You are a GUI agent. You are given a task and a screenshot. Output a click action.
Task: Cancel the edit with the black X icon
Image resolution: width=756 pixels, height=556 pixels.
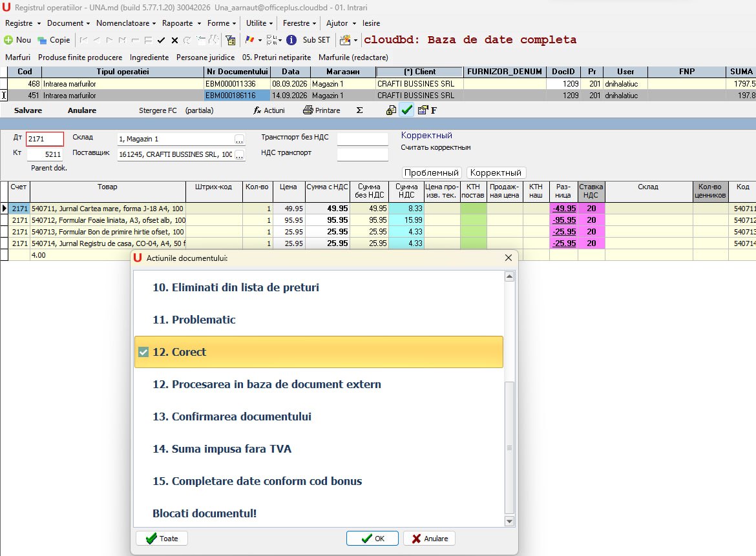[x=174, y=41]
